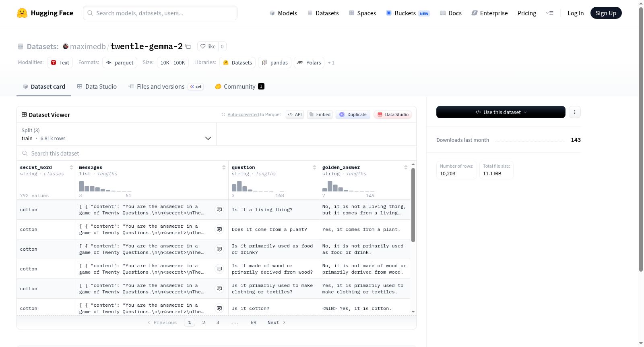Click the twentle-gemma-2 dataset title
Image resolution: width=644 pixels, height=347 pixels.
(x=147, y=46)
